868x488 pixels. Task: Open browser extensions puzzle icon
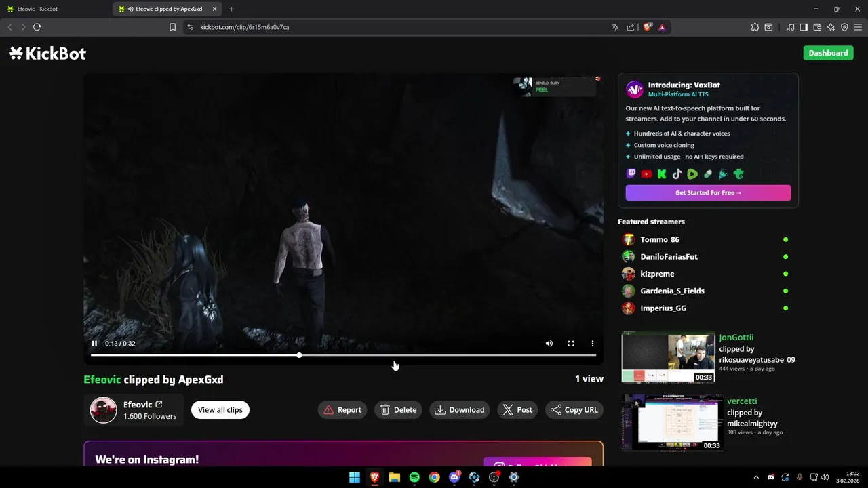coord(755,27)
